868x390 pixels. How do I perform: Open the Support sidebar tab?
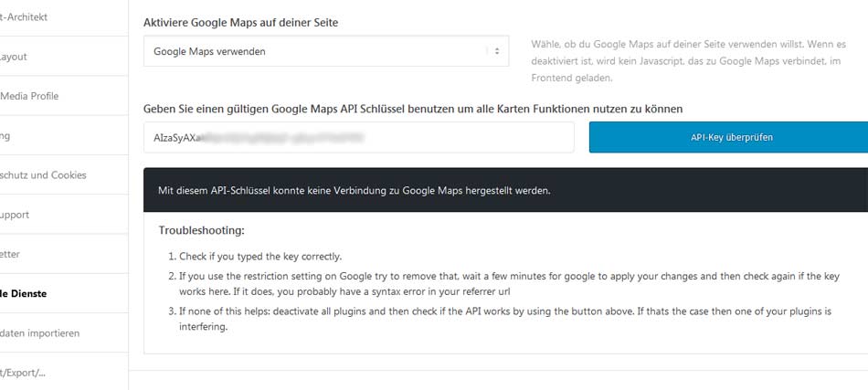coord(64,215)
